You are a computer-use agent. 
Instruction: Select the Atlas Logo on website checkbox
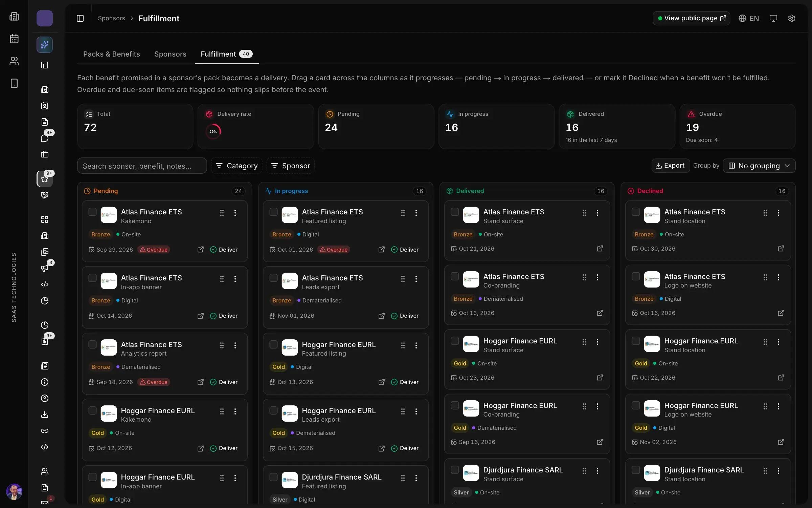(x=636, y=276)
